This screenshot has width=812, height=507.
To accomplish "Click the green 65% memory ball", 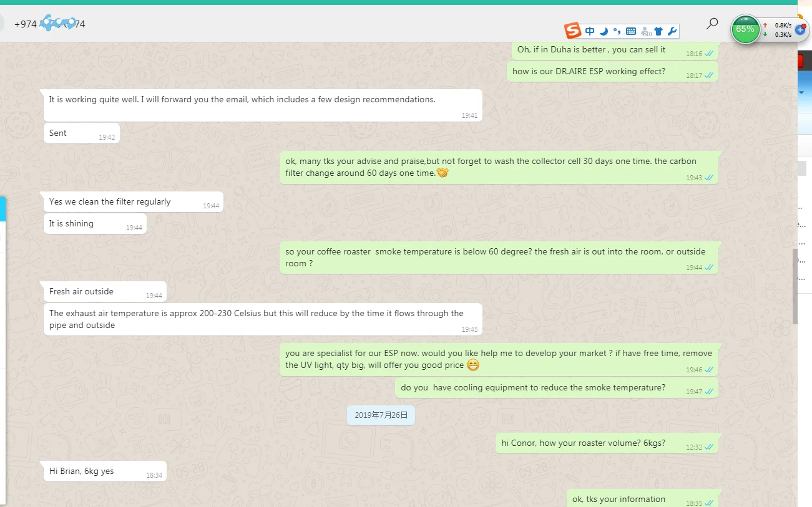I will coord(745,29).
